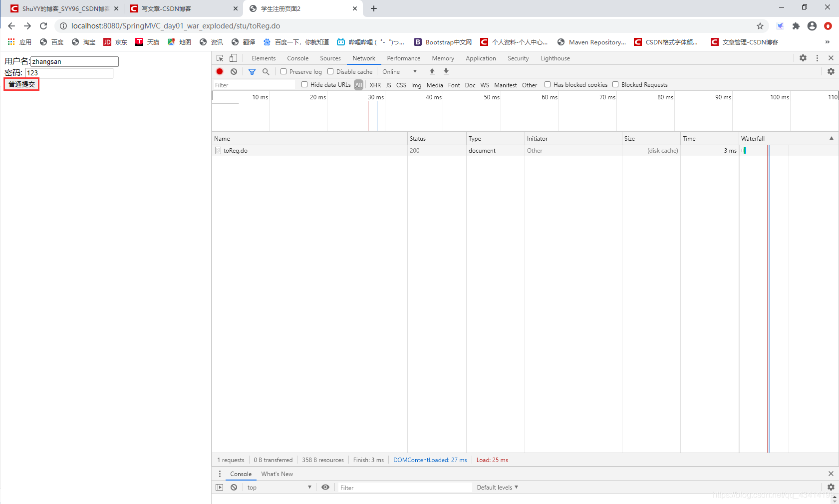Focus the network Filter text box
The image size is (839, 504).
[254, 85]
